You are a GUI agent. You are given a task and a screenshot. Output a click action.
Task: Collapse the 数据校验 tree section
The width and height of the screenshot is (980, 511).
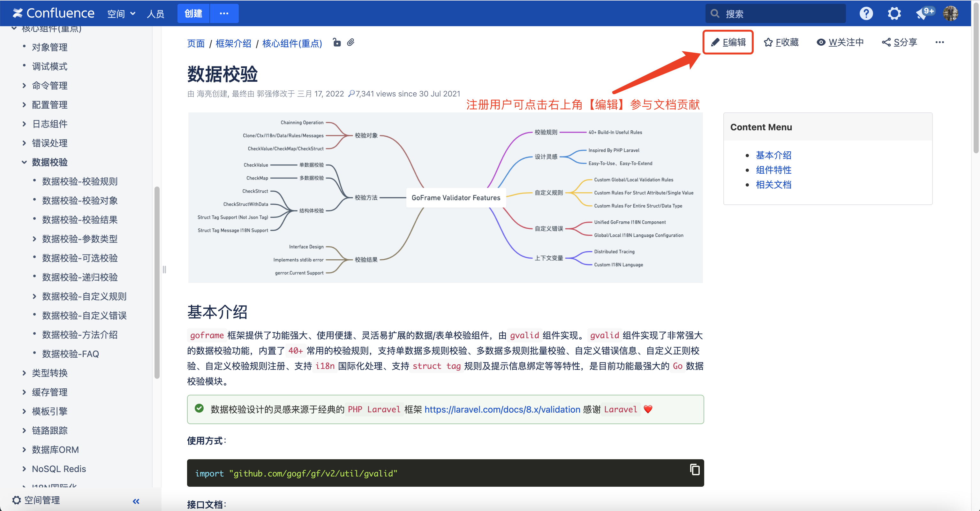click(x=24, y=163)
